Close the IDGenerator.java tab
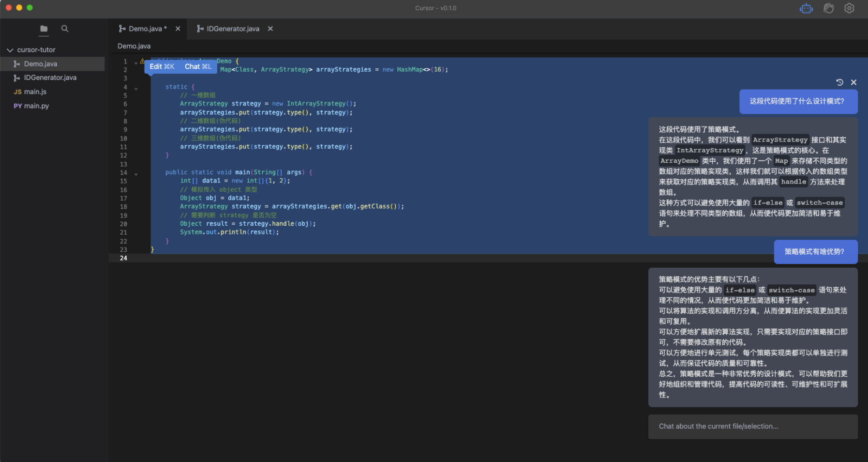The width and height of the screenshot is (868, 462). 270,29
